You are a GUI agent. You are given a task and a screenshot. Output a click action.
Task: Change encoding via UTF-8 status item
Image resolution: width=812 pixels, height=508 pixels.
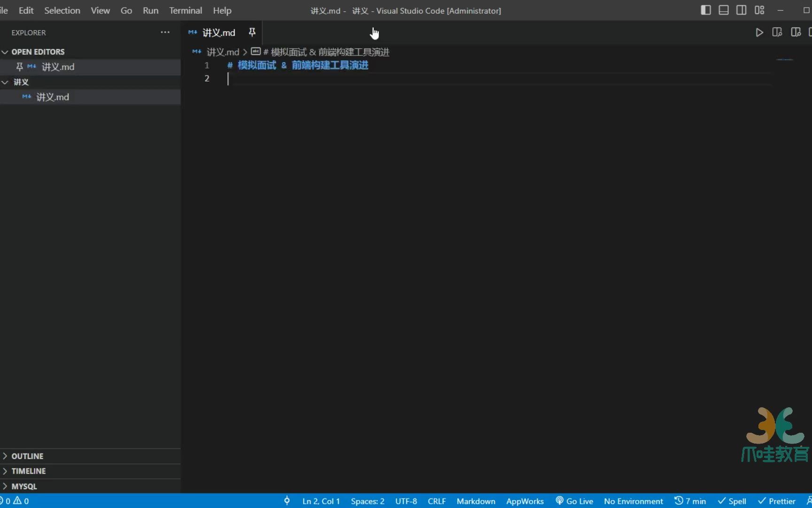pyautogui.click(x=406, y=501)
